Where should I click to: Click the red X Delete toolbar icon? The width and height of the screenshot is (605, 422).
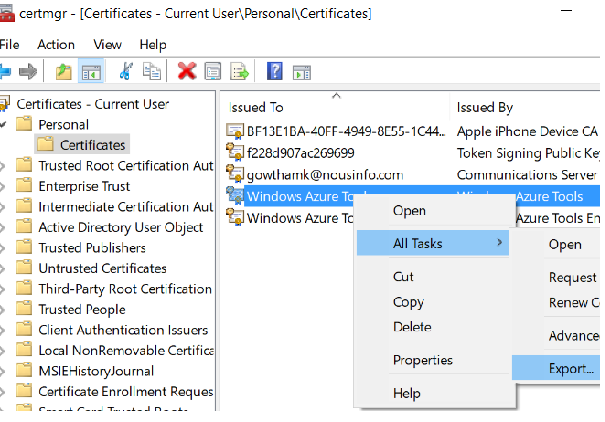click(186, 71)
